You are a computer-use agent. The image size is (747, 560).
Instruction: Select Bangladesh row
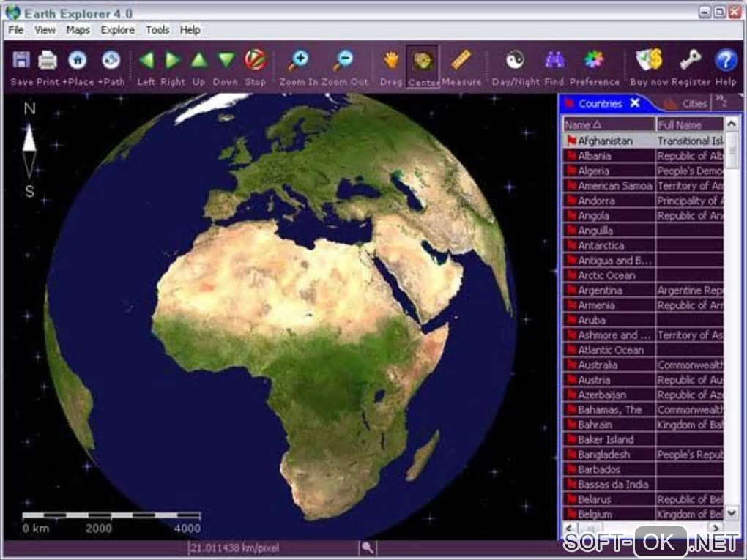pos(643,455)
